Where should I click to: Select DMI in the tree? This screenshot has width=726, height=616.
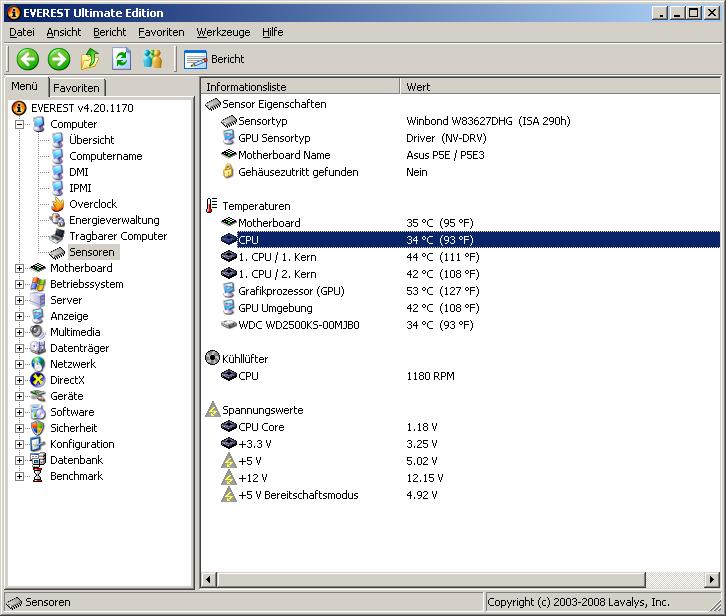(x=79, y=172)
